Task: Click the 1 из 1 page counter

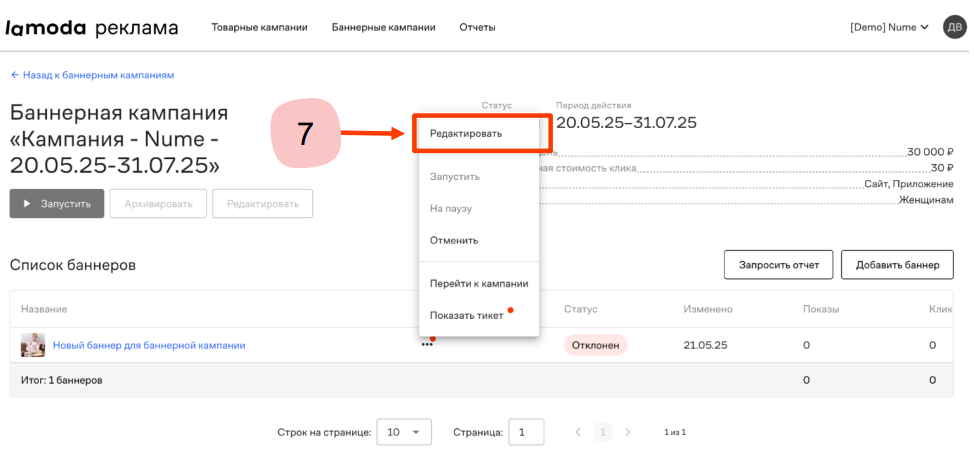Action: pyautogui.click(x=675, y=432)
